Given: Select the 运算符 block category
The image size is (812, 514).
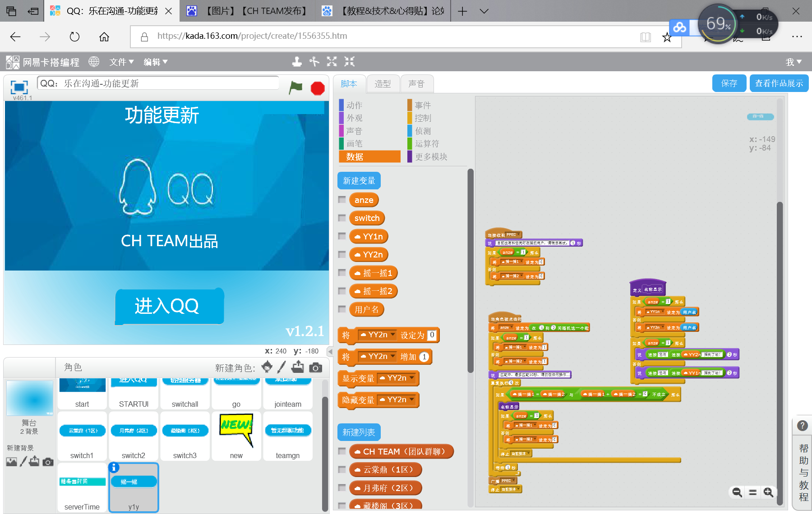Looking at the screenshot, I should [x=427, y=143].
